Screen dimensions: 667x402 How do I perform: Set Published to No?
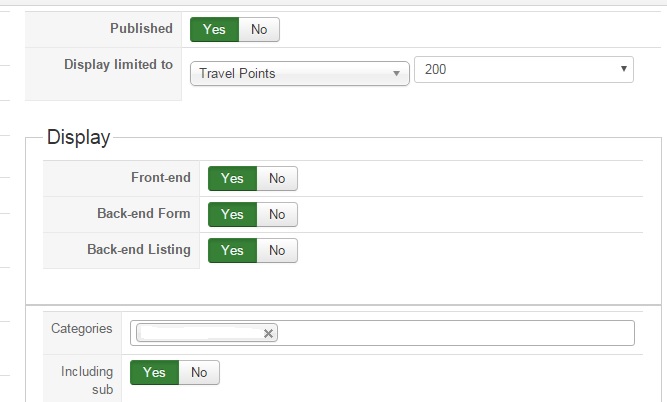(x=259, y=30)
